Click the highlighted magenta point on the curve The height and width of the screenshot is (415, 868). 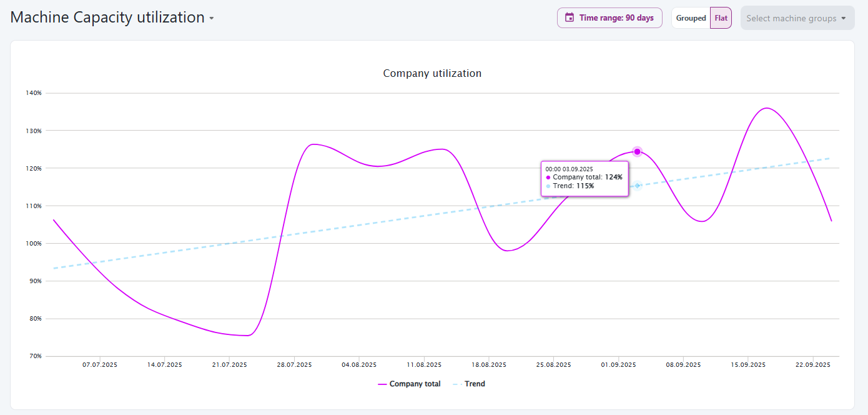coord(637,151)
